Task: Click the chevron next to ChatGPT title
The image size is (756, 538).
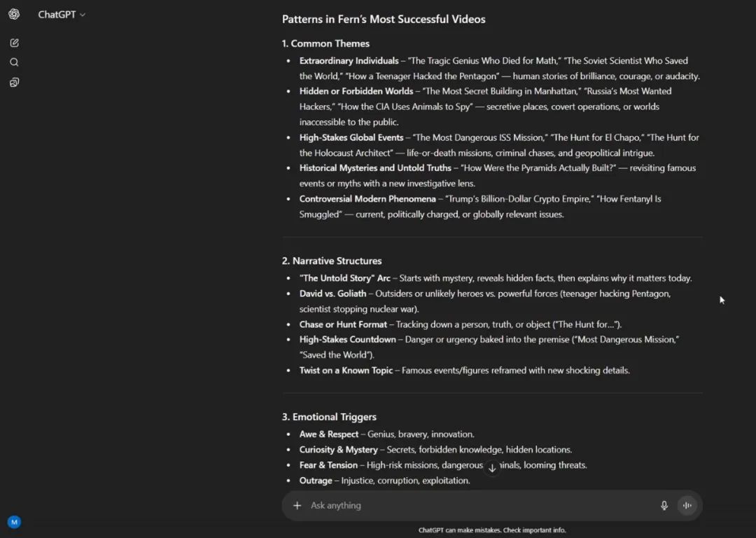Action: pos(83,15)
